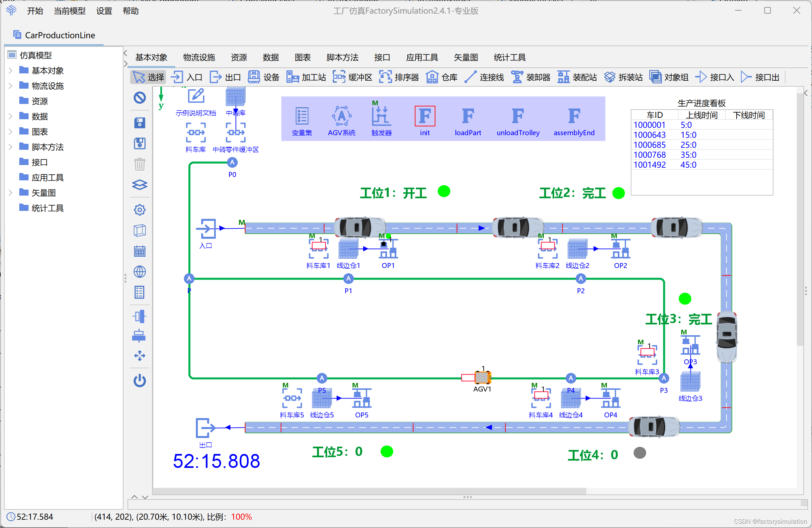Insert a 缓冲区 buffer object
This screenshot has width=812, height=528.
(353, 77)
